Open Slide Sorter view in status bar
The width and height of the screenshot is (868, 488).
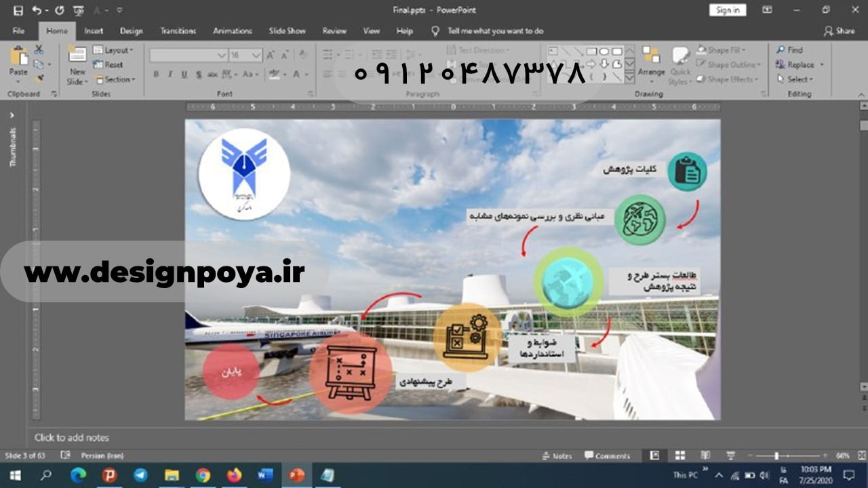click(679, 455)
